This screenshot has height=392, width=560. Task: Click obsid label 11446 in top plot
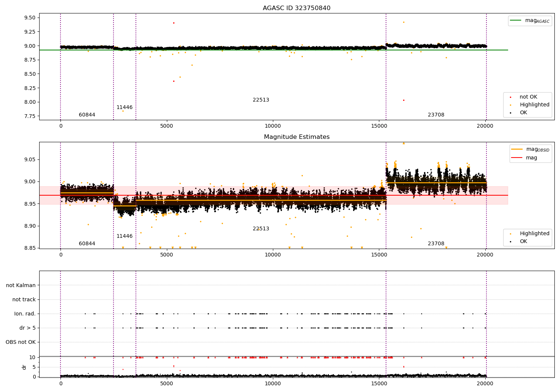[124, 108]
